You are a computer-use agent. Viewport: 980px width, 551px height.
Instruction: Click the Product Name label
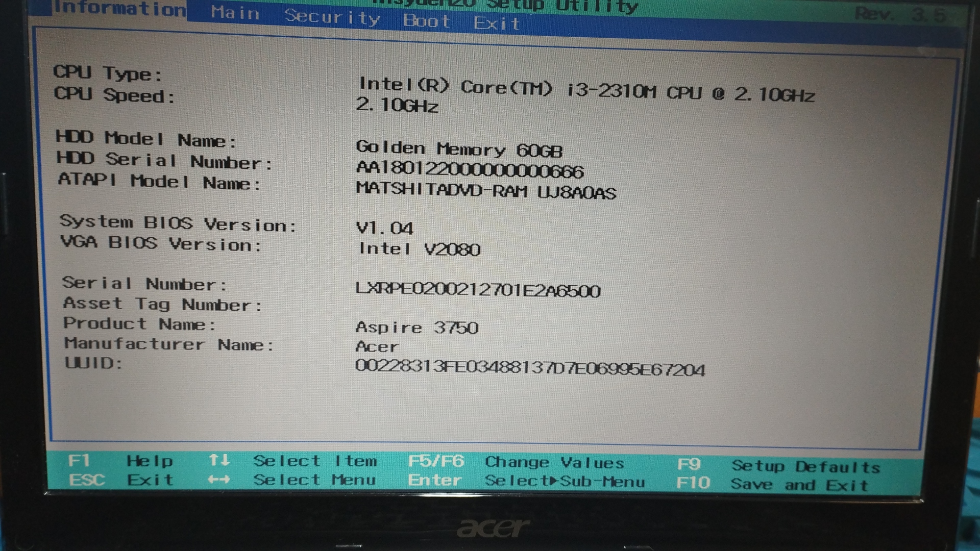point(139,324)
